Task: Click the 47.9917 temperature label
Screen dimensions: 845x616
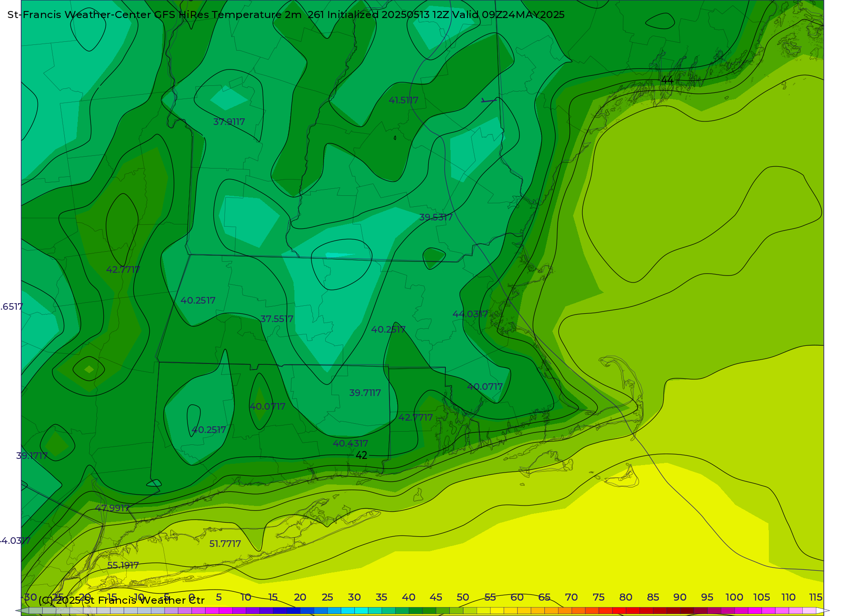Action: coord(113,508)
